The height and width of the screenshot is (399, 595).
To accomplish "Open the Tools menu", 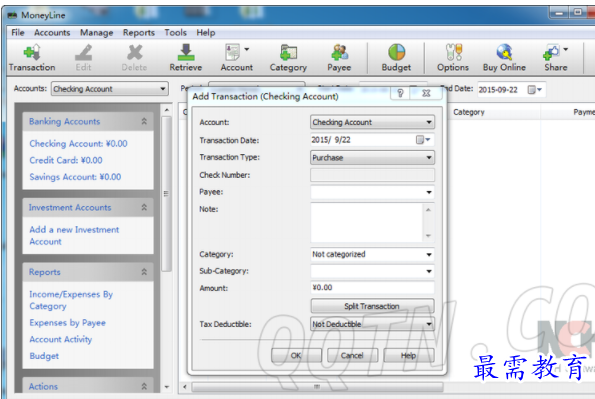I will click(175, 33).
